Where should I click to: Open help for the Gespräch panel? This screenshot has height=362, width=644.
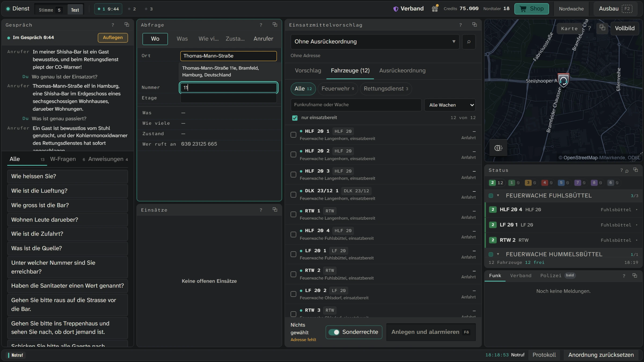[113, 25]
